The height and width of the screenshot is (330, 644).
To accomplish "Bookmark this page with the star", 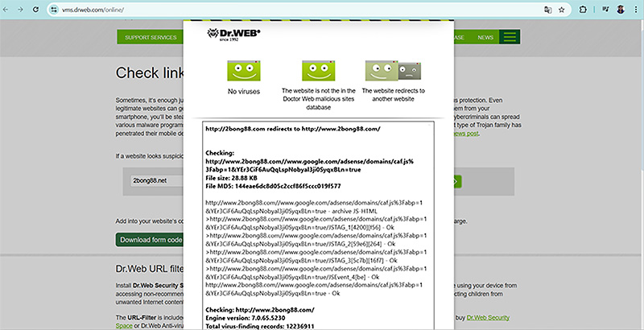I will tap(561, 10).
